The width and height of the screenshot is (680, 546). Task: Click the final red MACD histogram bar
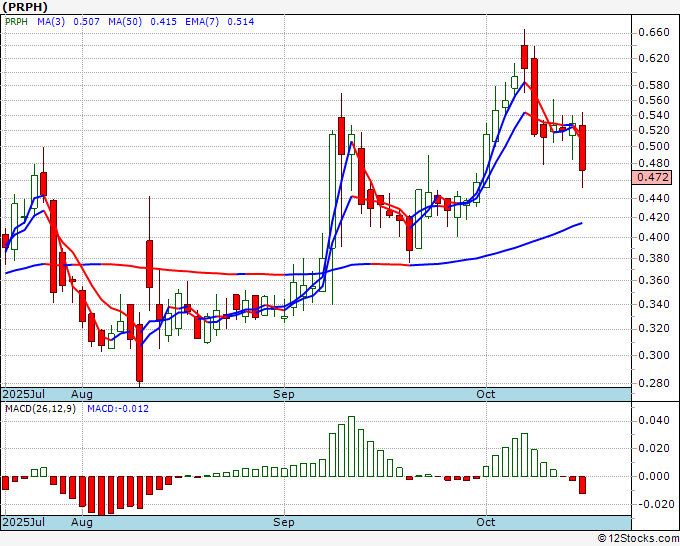pos(582,485)
